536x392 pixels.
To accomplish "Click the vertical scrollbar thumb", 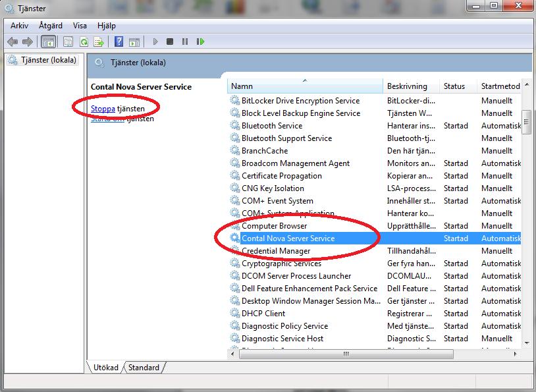I will point(527,122).
